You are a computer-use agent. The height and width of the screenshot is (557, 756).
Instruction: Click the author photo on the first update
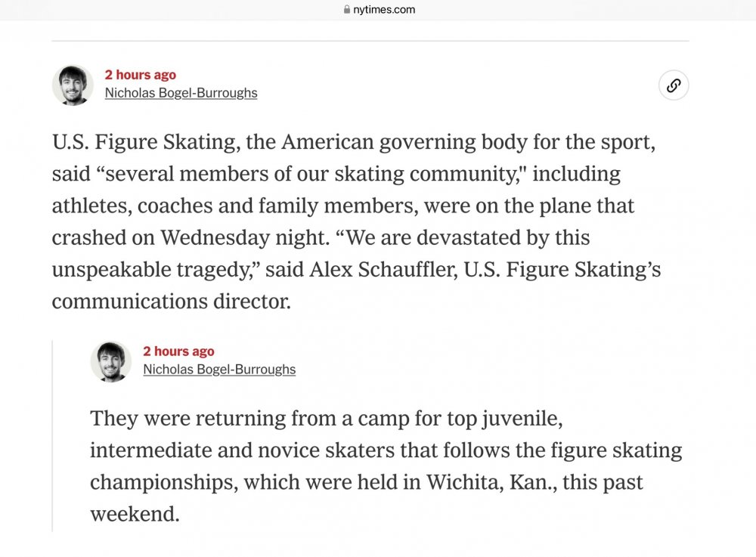tap(73, 85)
